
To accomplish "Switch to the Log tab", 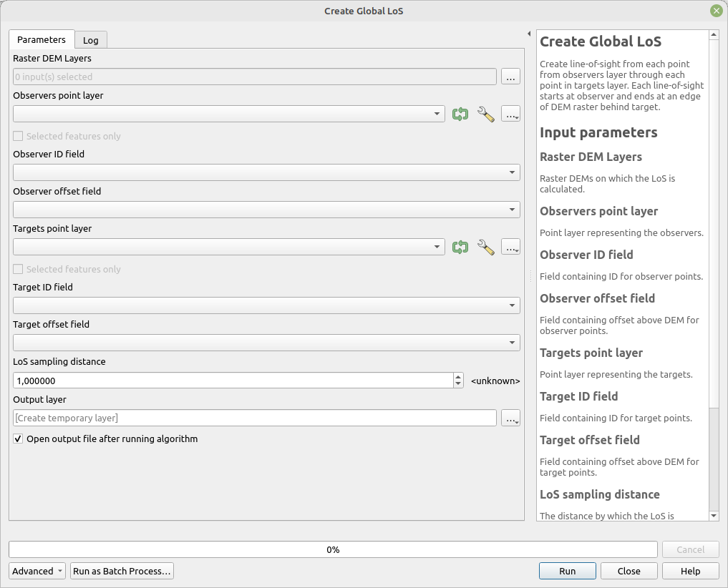I will 90,40.
